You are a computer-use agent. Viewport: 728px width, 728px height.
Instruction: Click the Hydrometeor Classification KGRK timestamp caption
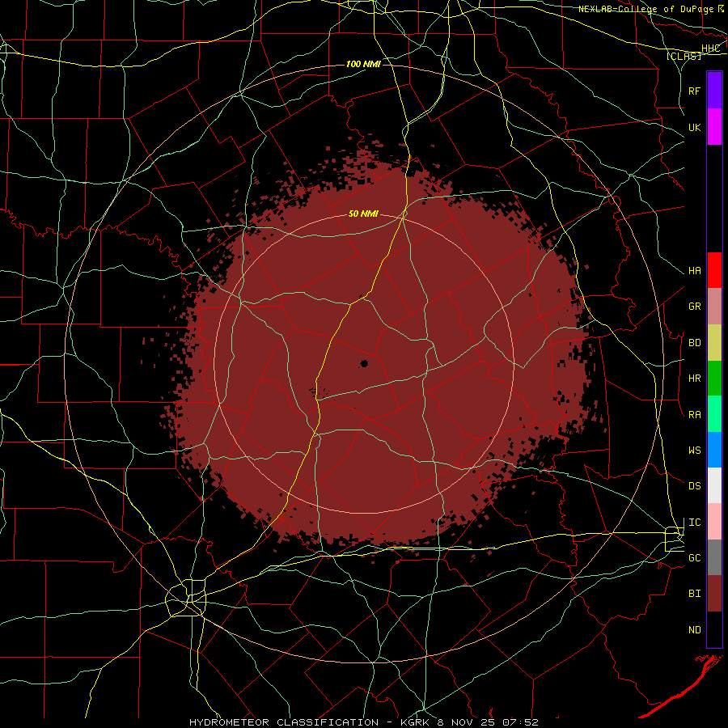point(363,722)
